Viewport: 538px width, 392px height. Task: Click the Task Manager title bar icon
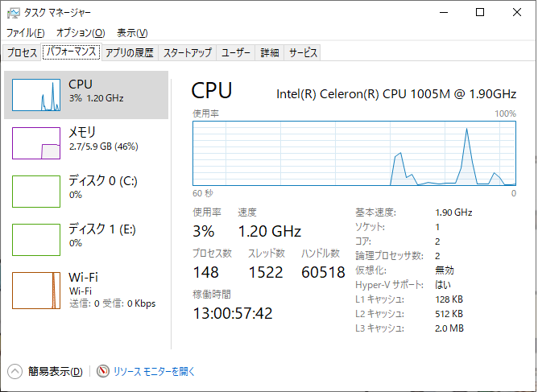(x=14, y=13)
